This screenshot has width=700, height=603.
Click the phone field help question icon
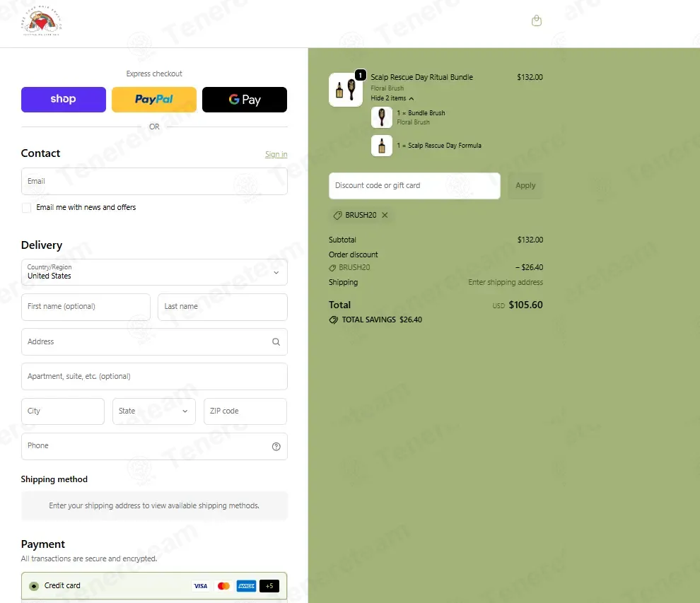276,446
